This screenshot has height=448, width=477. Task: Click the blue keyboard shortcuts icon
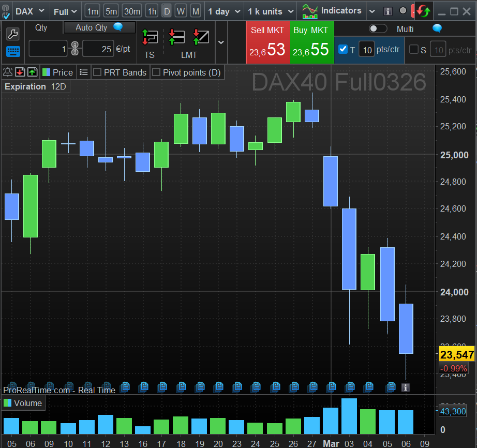(13, 51)
